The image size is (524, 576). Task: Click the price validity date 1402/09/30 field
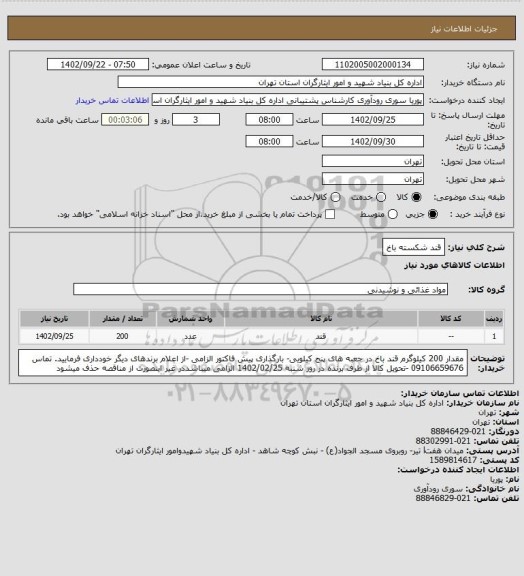(373, 141)
